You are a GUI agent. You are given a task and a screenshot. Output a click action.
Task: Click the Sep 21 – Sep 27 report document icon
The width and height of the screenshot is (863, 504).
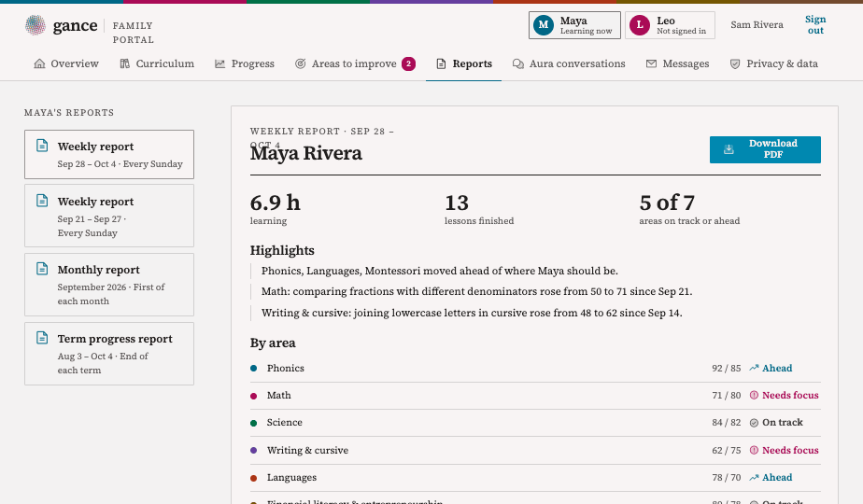(x=42, y=201)
